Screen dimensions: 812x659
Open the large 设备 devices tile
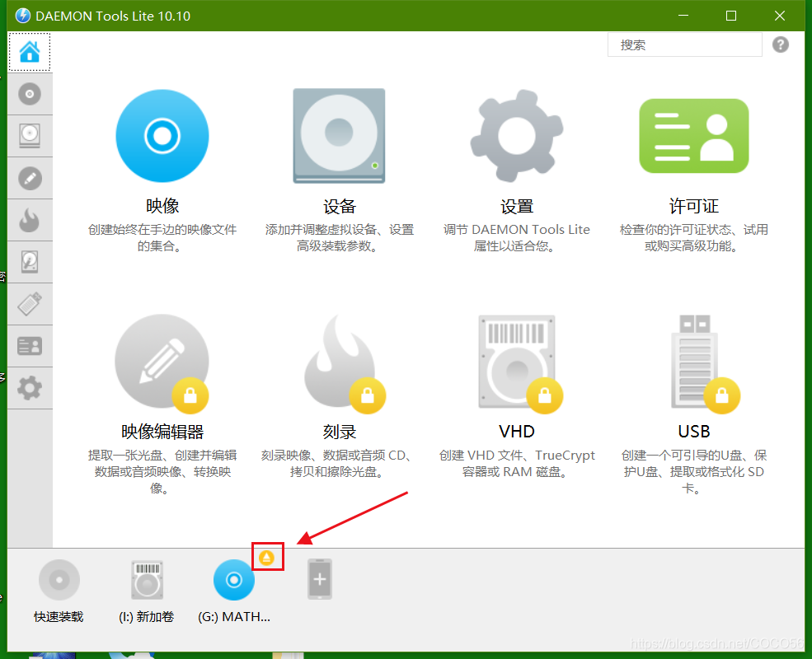pos(339,136)
